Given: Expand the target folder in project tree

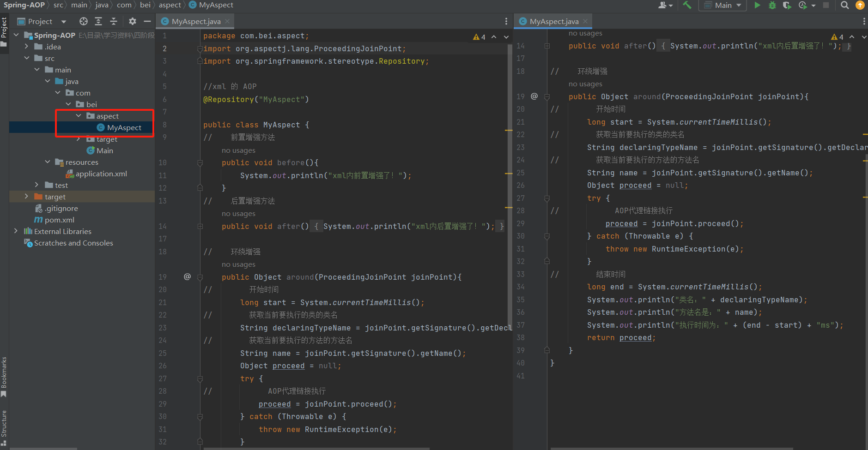Looking at the screenshot, I should tap(26, 197).
